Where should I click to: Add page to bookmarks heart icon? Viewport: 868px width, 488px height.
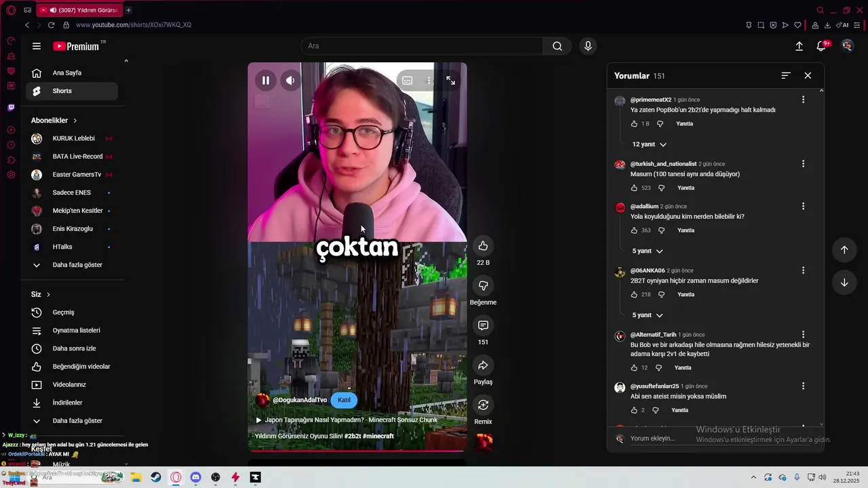[x=797, y=25]
